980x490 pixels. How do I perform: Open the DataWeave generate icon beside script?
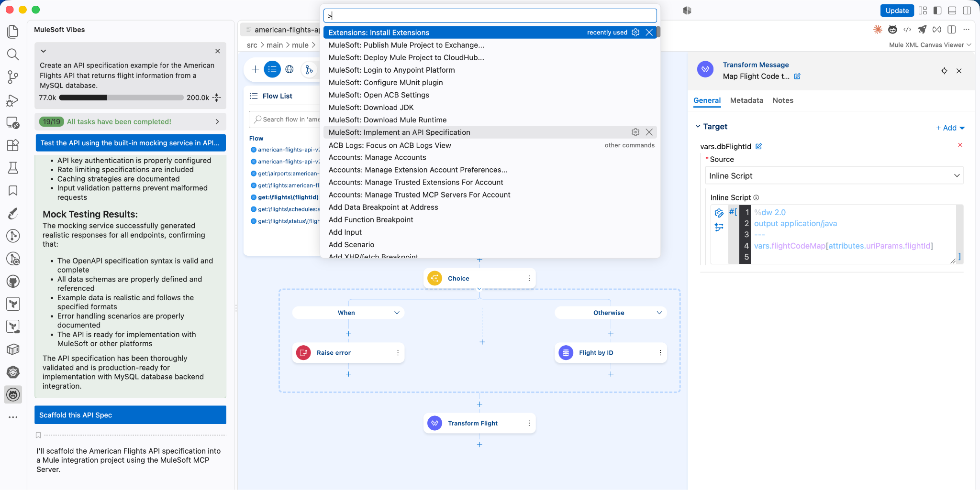click(x=719, y=213)
